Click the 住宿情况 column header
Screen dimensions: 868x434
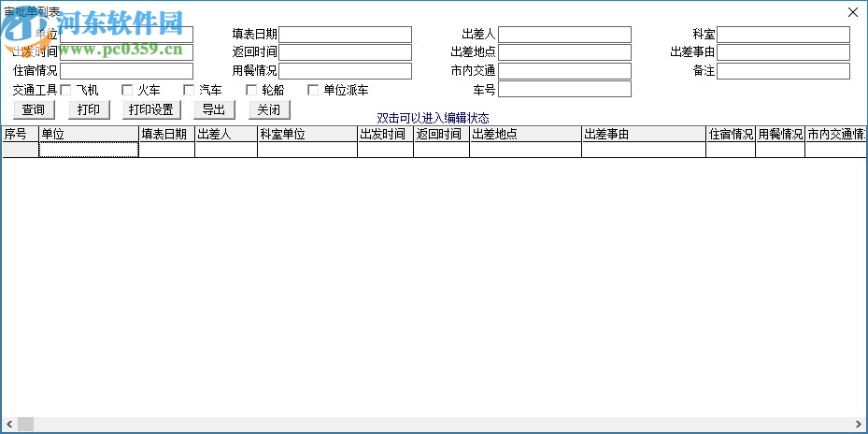[731, 134]
